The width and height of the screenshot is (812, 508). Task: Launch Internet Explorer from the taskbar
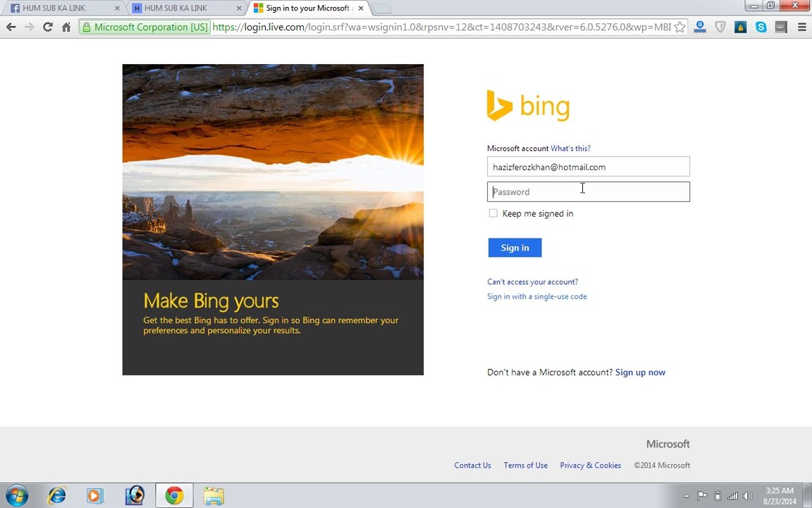click(56, 495)
